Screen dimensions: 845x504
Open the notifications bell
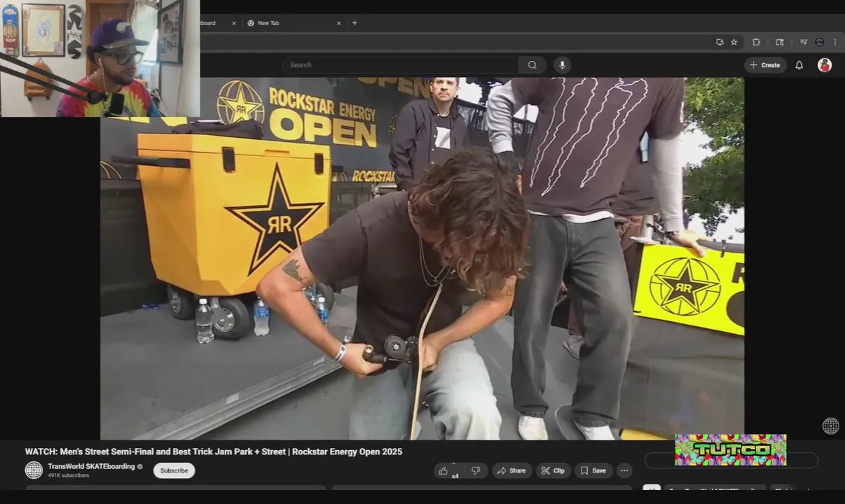click(x=799, y=65)
